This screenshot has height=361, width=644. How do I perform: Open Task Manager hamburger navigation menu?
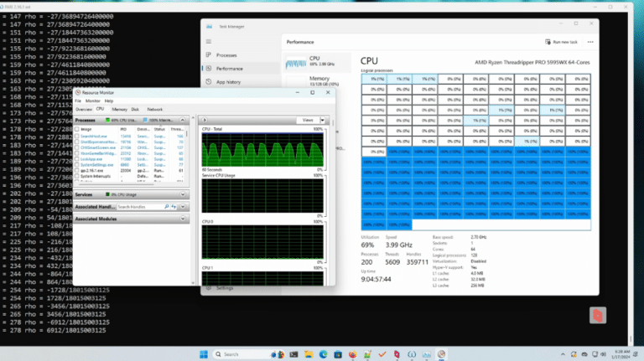click(x=209, y=41)
